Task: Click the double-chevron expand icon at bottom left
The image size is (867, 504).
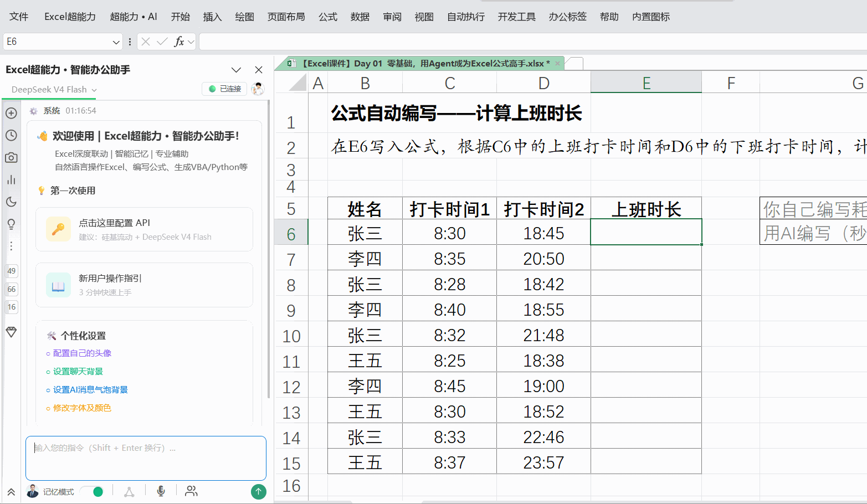Action: (x=11, y=492)
